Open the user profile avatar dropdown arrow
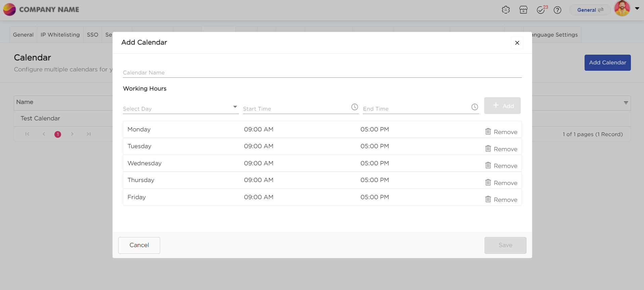This screenshot has height=290, width=644. pos(637,9)
